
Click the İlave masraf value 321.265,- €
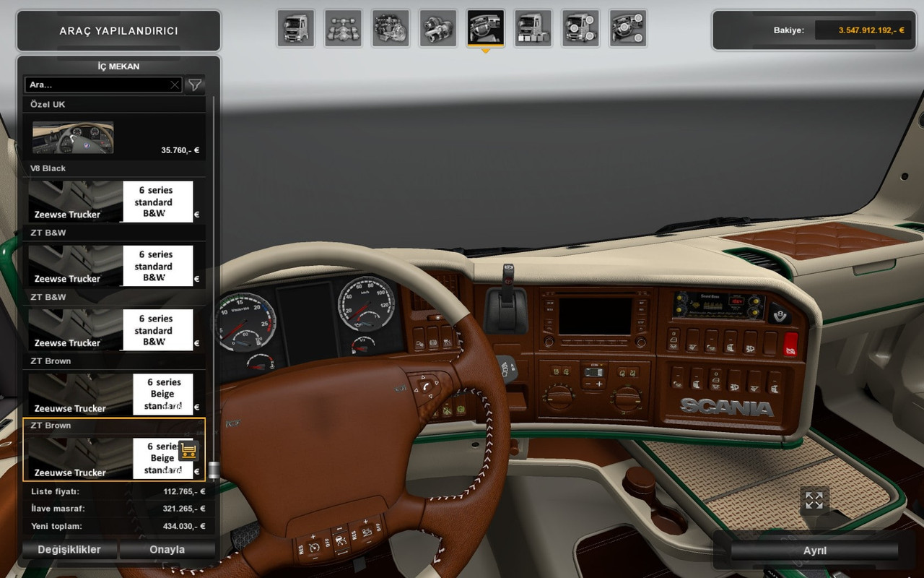184,509
